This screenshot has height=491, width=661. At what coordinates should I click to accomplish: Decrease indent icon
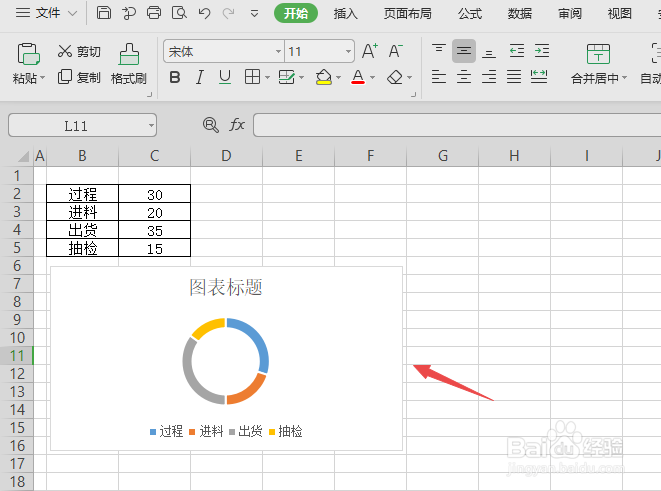[517, 51]
